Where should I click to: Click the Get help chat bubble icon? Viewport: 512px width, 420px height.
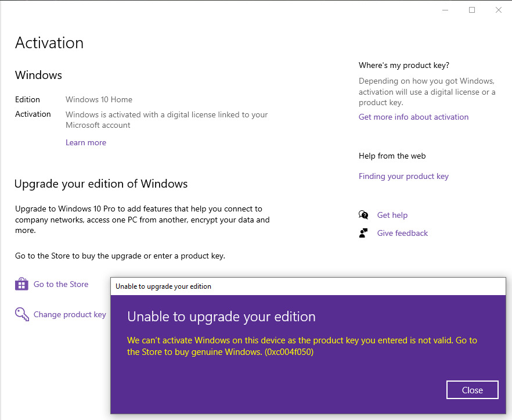[363, 215]
